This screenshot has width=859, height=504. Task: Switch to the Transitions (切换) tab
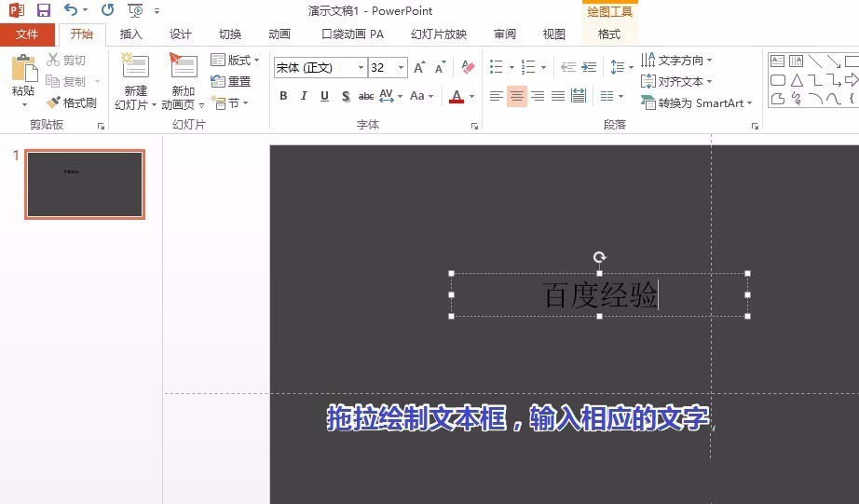[230, 34]
